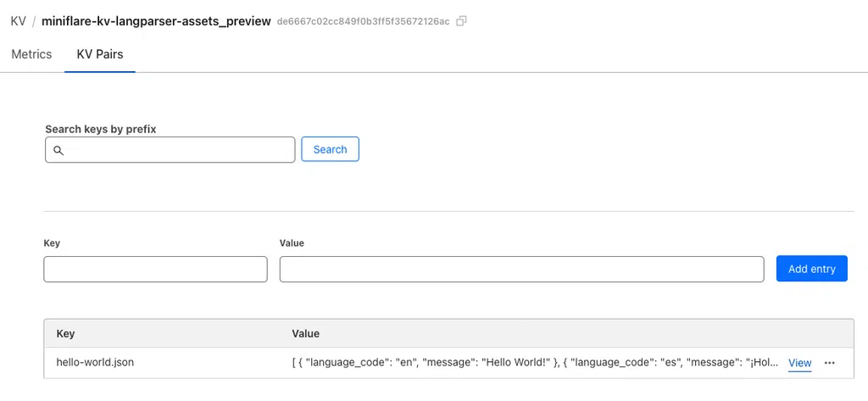Click the namespace ID hash text

364,21
